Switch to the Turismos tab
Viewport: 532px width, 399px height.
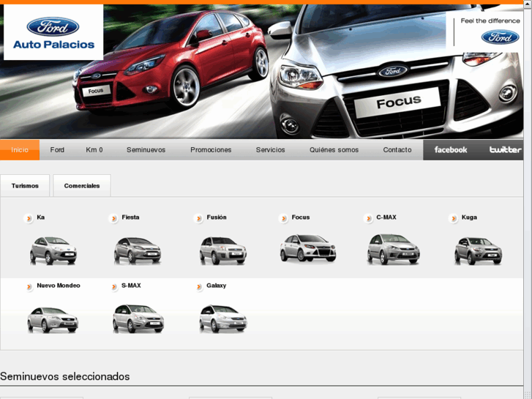(x=25, y=185)
